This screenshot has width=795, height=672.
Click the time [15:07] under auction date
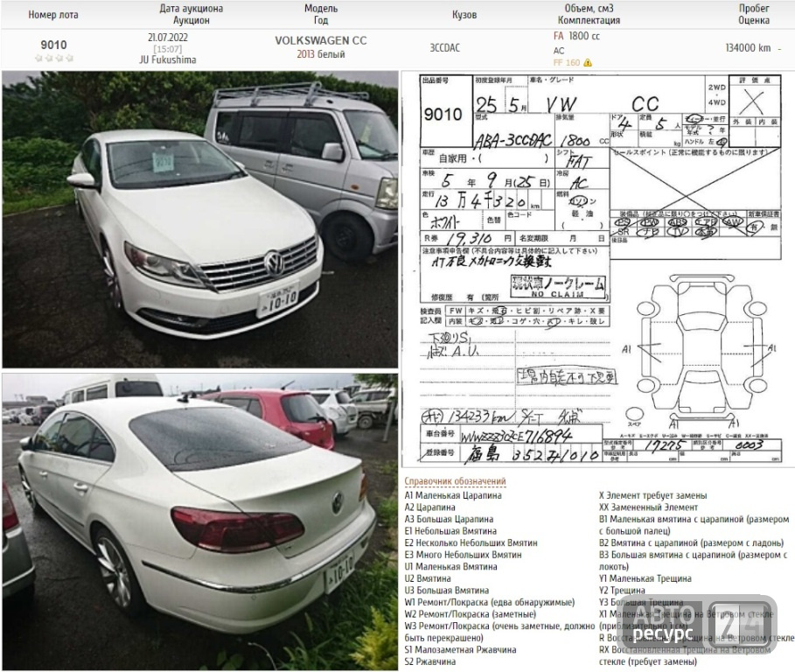click(168, 49)
